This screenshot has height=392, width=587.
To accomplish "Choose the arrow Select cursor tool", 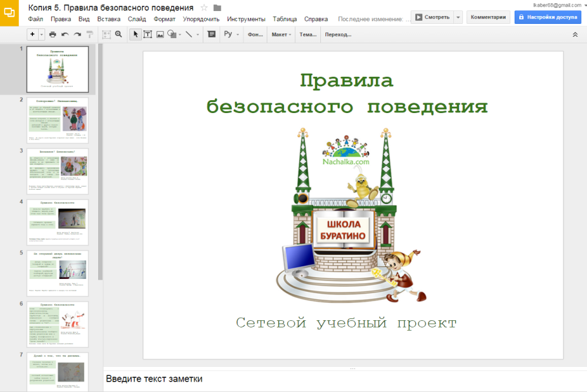I will point(136,34).
